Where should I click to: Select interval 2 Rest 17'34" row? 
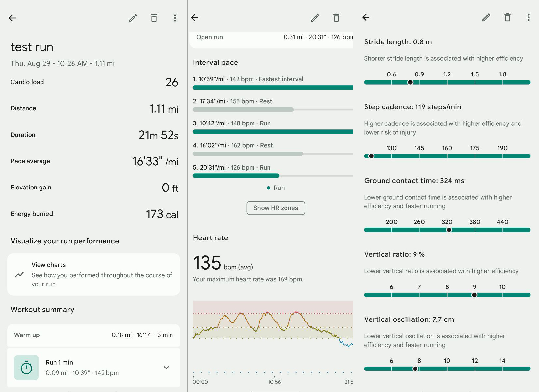coord(273,105)
